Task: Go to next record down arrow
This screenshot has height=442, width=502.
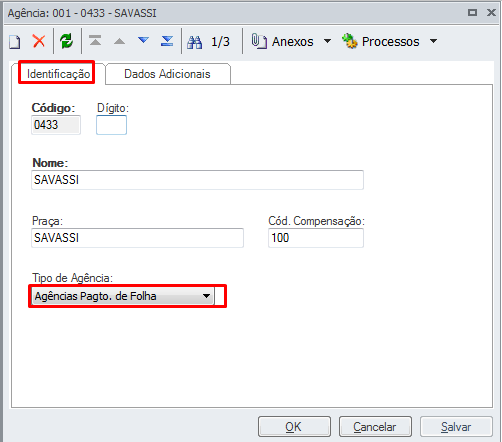Action: click(143, 40)
